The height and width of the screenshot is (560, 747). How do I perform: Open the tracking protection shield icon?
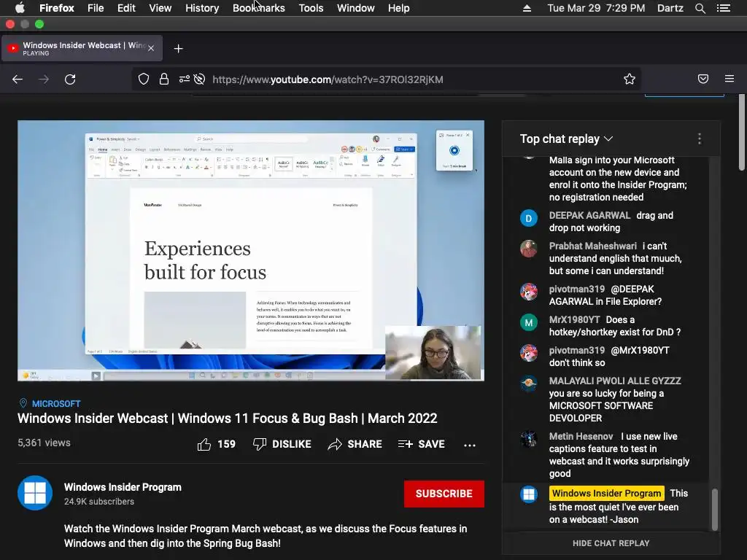(x=144, y=79)
